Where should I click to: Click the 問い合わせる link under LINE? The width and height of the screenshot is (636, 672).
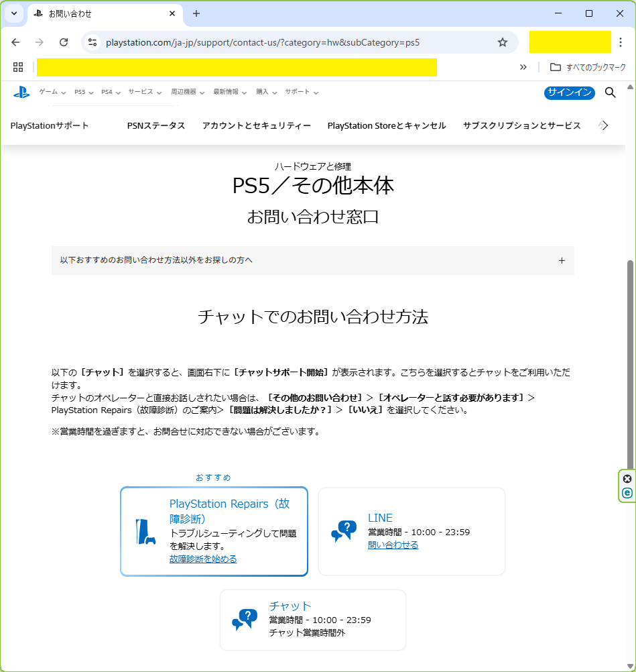coord(393,545)
